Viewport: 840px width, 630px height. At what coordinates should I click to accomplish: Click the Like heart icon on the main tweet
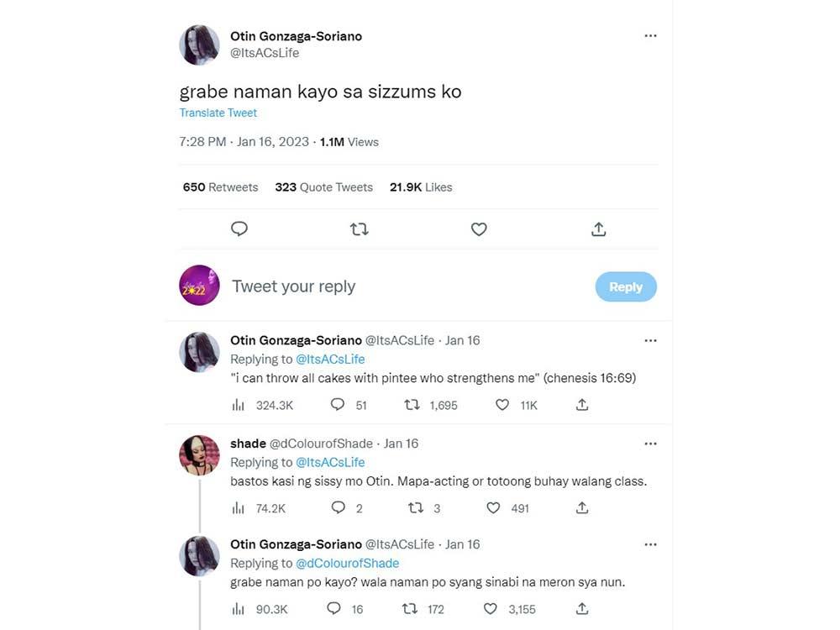(479, 228)
